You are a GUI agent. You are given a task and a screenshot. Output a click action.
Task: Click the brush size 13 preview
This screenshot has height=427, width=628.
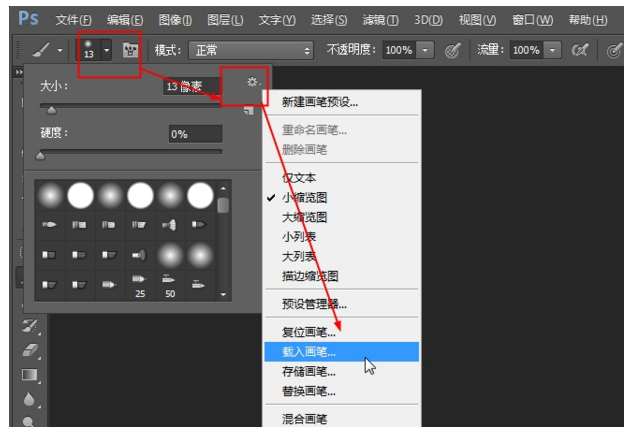tap(89, 50)
